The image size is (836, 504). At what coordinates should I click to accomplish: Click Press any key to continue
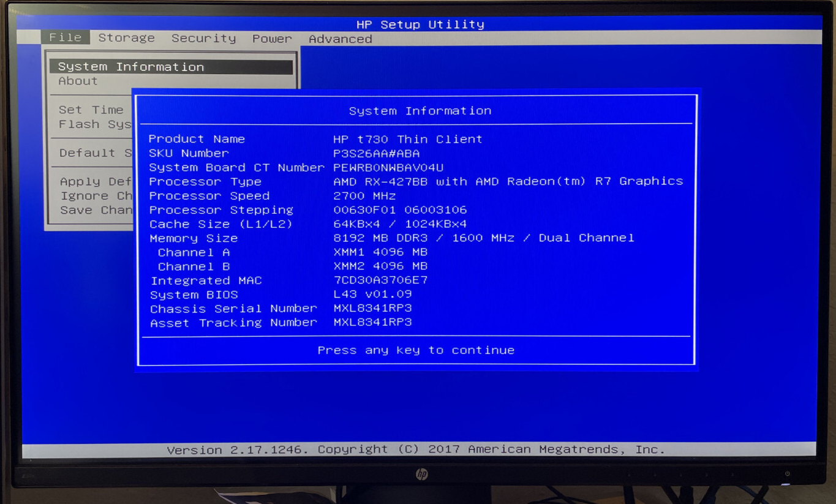click(416, 350)
